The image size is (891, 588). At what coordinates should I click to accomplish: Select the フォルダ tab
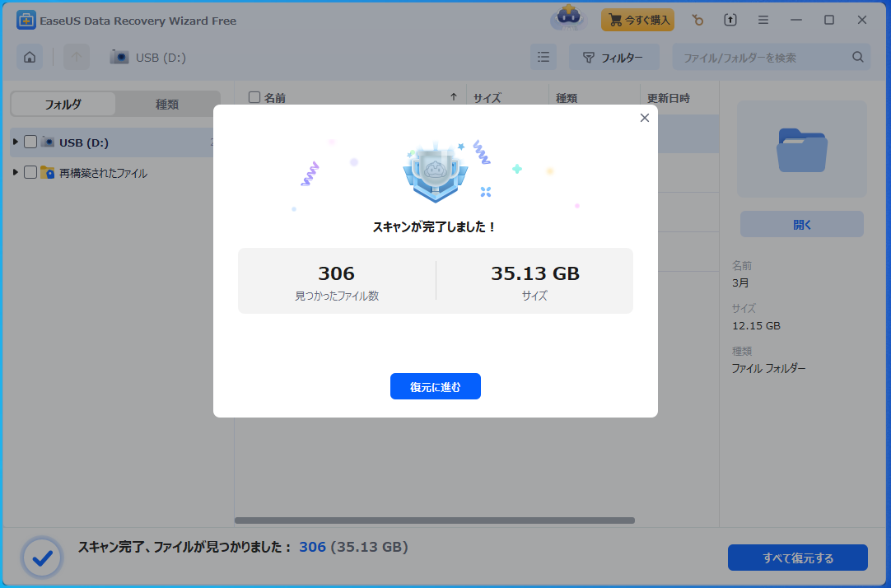(x=63, y=104)
